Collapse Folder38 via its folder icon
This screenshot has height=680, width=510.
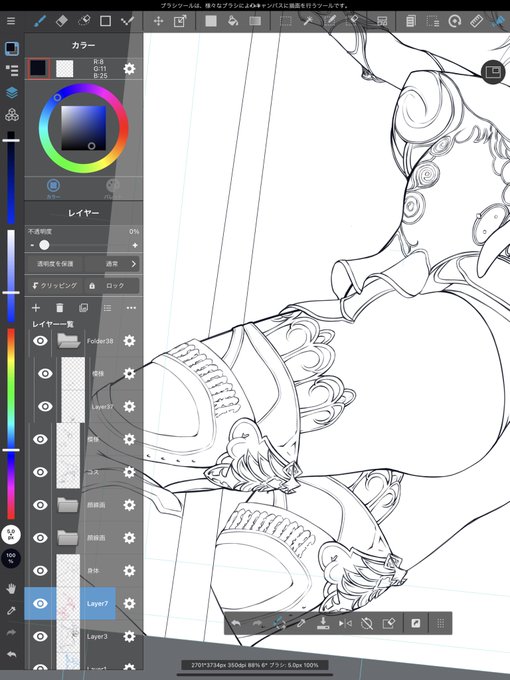[x=68, y=341]
